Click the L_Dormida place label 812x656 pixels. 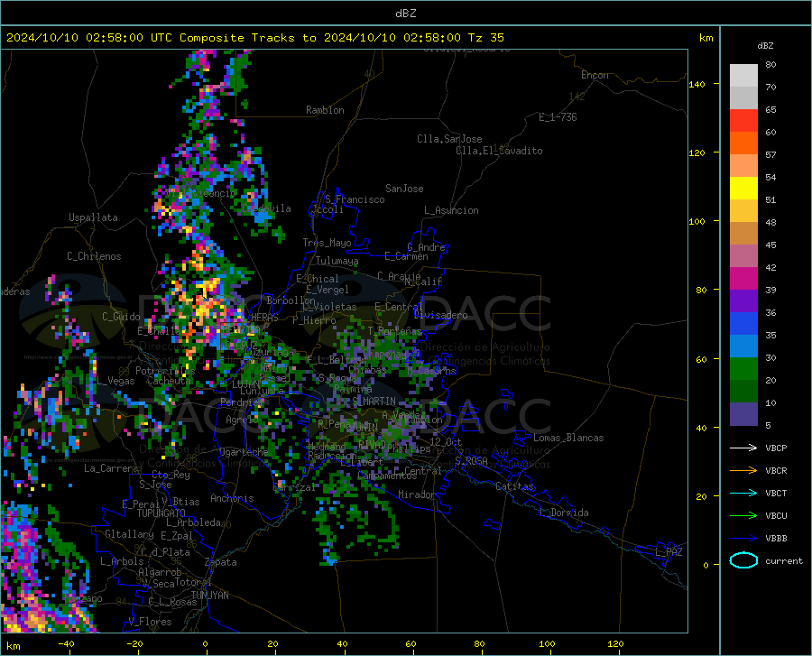(563, 513)
